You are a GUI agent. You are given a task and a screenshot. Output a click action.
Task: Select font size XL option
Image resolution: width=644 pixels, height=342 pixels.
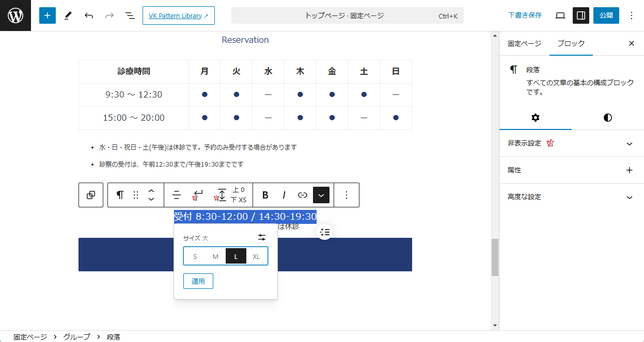pyautogui.click(x=257, y=256)
